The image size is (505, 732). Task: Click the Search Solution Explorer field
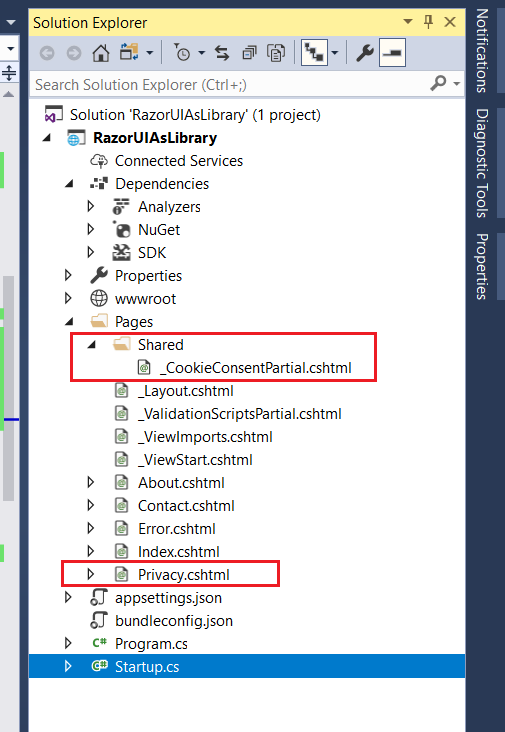[x=231, y=84]
